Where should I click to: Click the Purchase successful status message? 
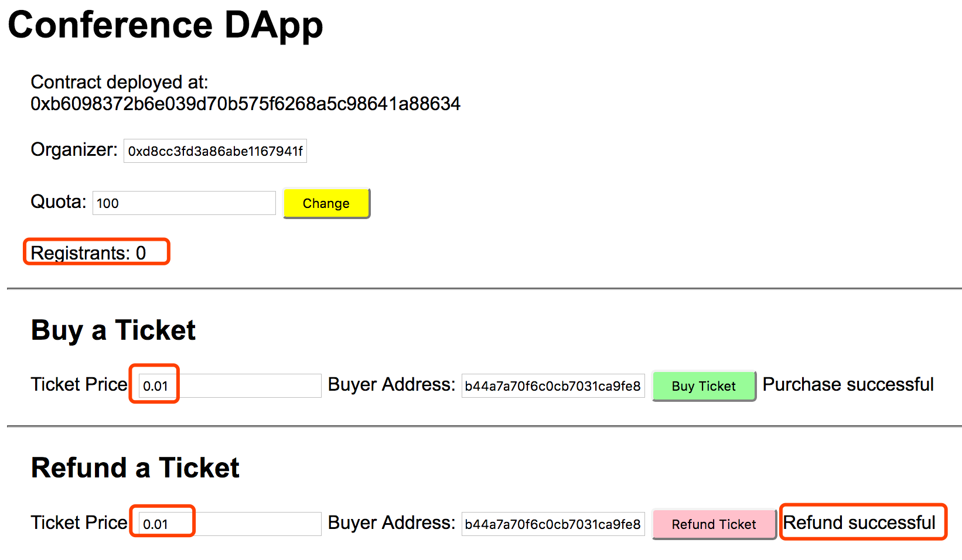[x=848, y=384]
